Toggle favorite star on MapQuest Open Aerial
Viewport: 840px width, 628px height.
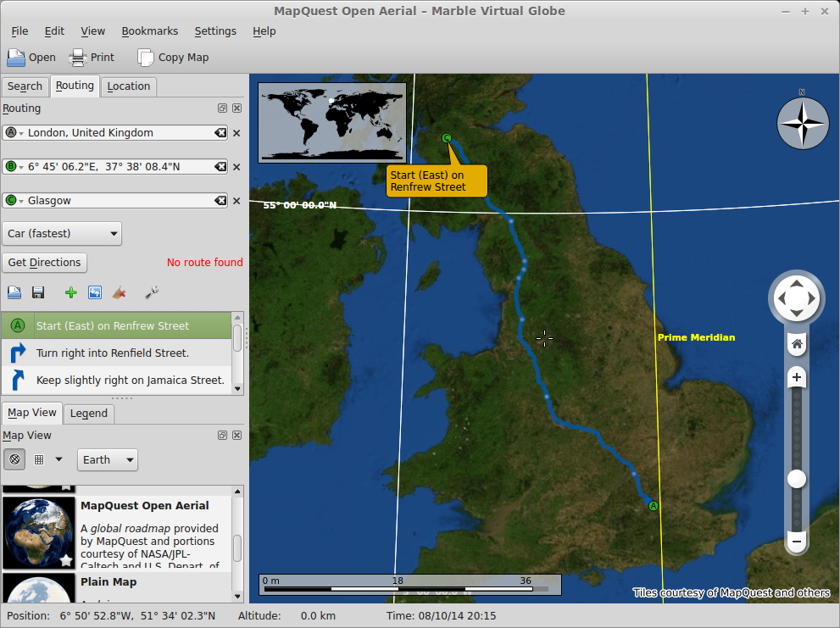pyautogui.click(x=66, y=560)
